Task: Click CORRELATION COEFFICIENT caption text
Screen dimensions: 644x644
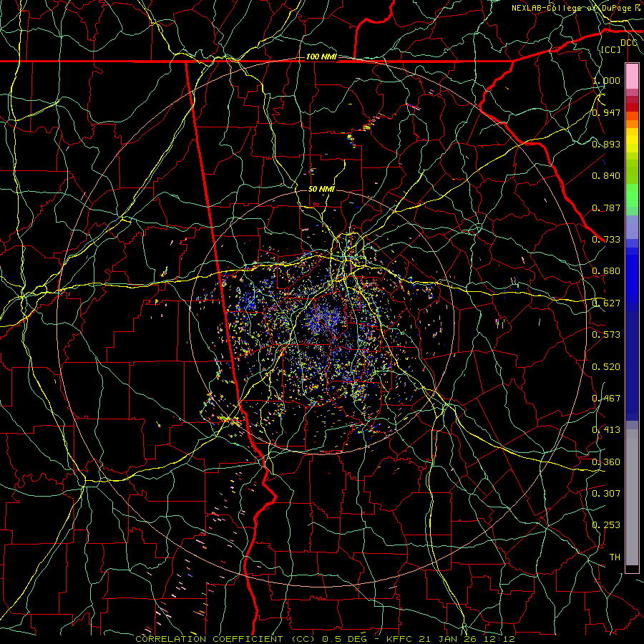Action: pyautogui.click(x=209, y=639)
